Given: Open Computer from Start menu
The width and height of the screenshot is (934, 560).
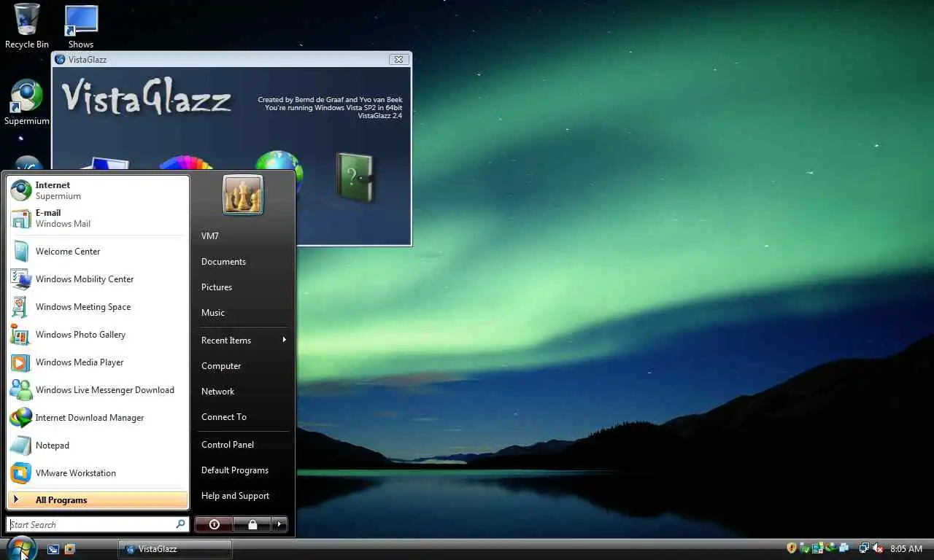Looking at the screenshot, I should pos(244,366).
